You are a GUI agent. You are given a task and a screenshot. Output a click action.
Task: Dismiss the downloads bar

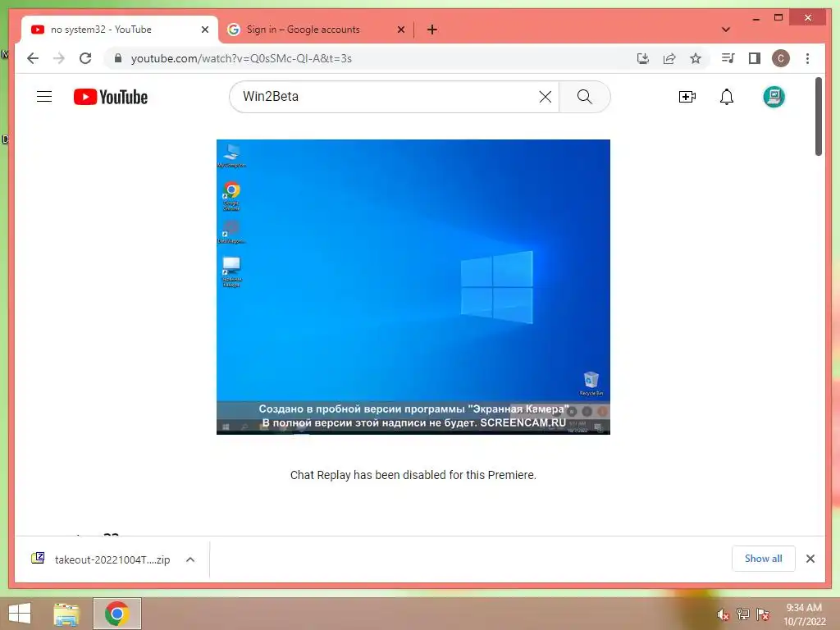click(x=810, y=559)
